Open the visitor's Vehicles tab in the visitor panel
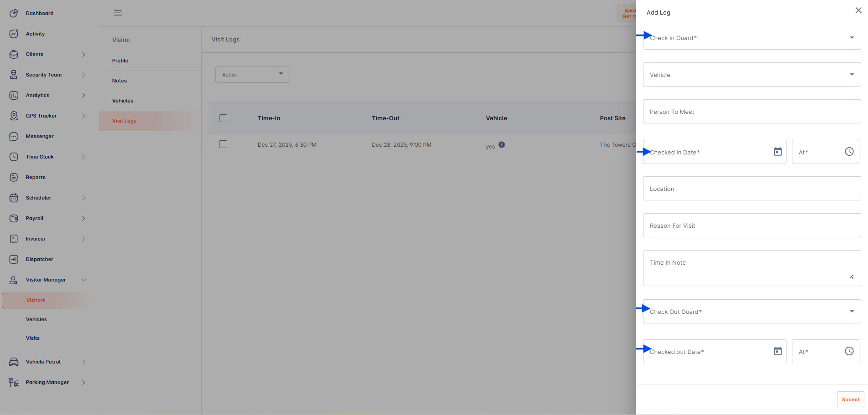 point(150,101)
